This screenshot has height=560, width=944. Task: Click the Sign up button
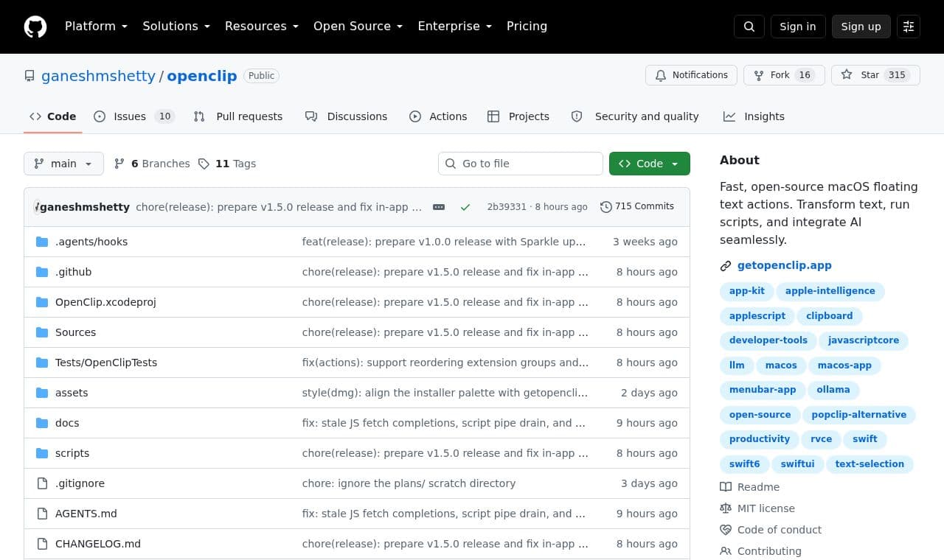point(861,27)
